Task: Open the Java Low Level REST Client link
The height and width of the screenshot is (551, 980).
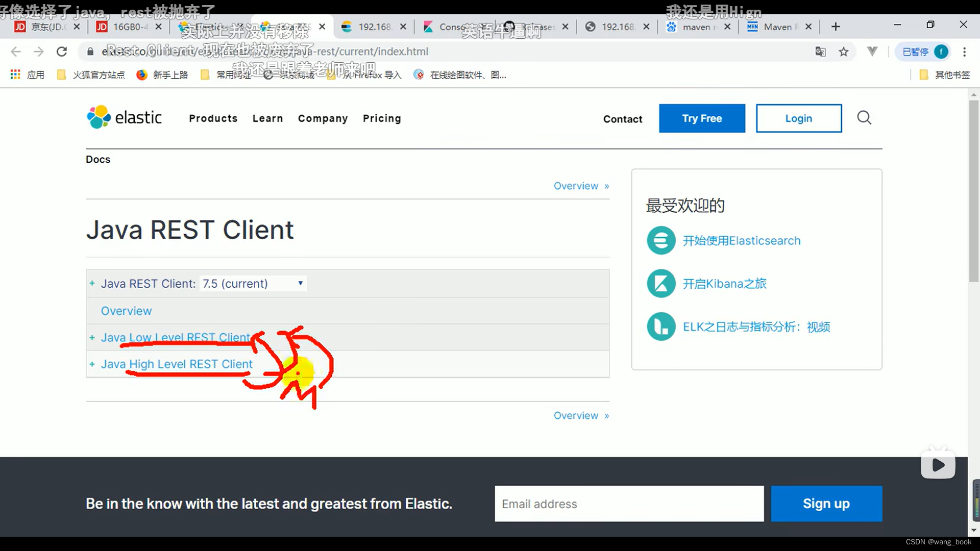Action: click(176, 337)
